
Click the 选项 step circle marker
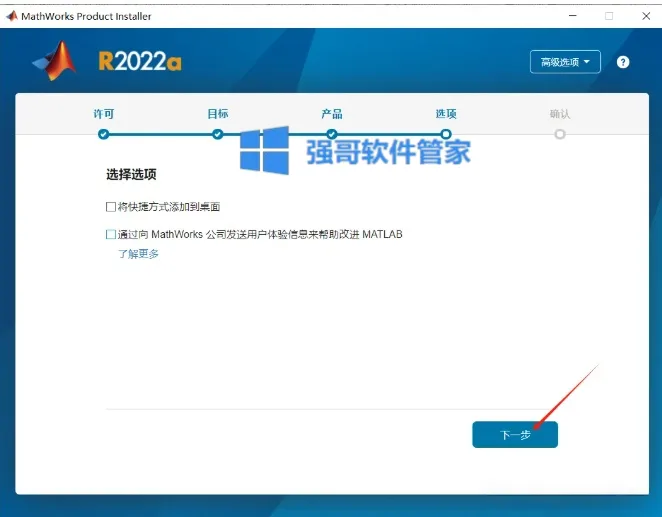pos(446,134)
